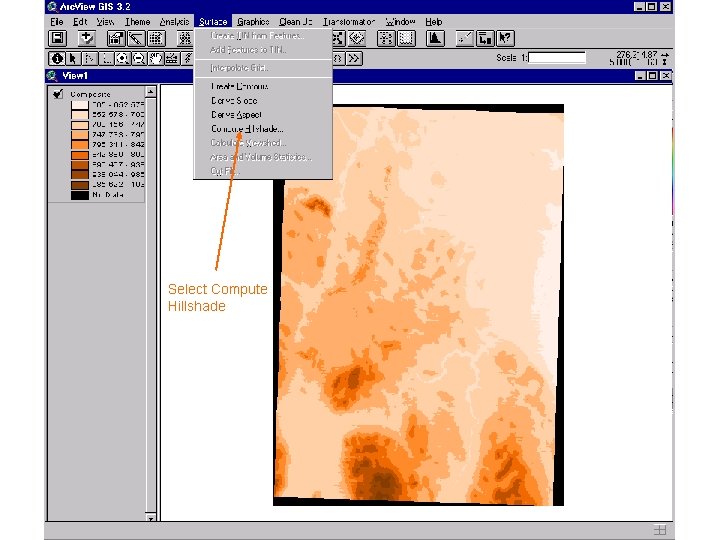Open the View menu
The width and height of the screenshot is (720, 540).
tap(105, 22)
